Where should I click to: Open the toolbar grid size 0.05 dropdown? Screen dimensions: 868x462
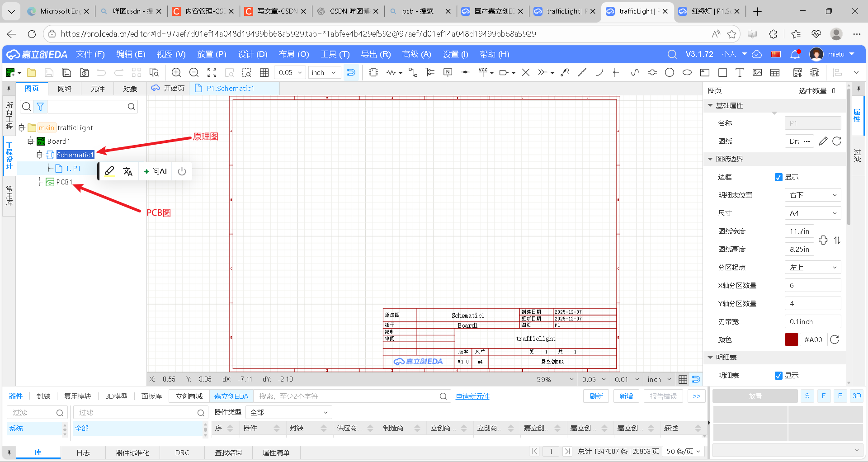tap(290, 72)
